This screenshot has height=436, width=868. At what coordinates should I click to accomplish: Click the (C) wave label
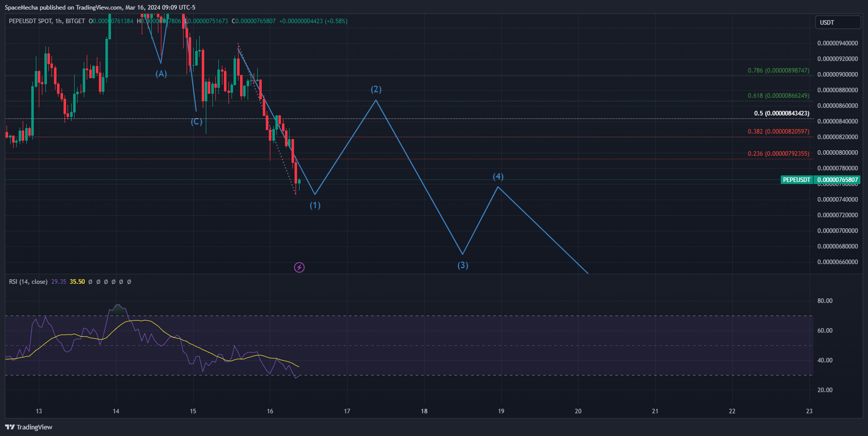point(196,121)
